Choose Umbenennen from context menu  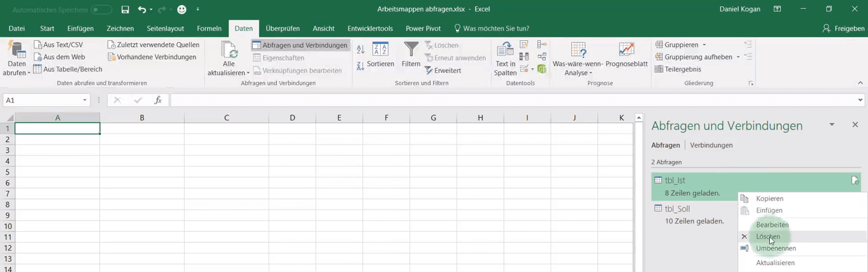pos(802,248)
